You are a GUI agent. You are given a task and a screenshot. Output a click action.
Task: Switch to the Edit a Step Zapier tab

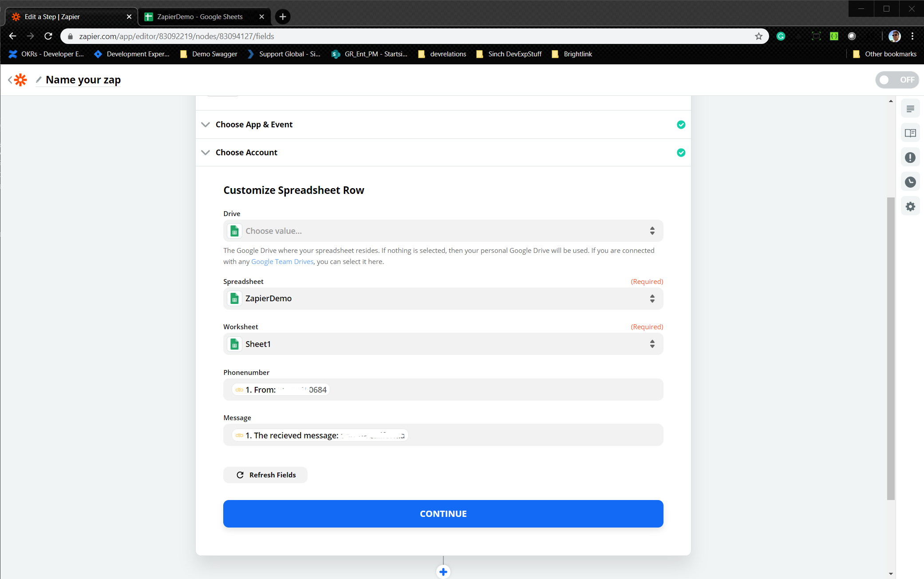tap(71, 17)
